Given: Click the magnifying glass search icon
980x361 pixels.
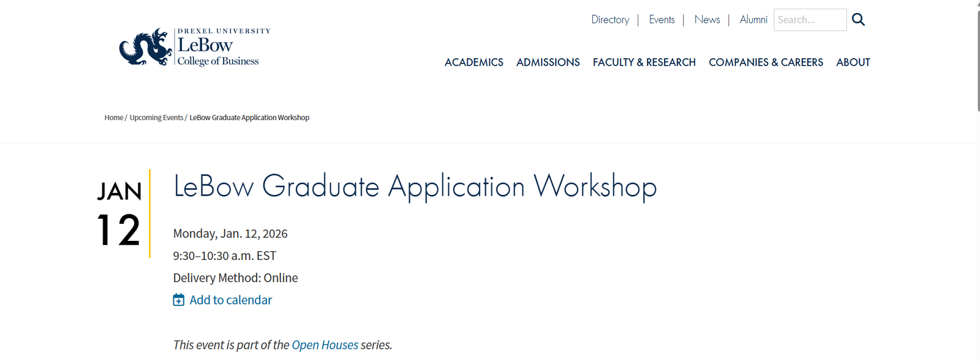Looking at the screenshot, I should pos(858,20).
